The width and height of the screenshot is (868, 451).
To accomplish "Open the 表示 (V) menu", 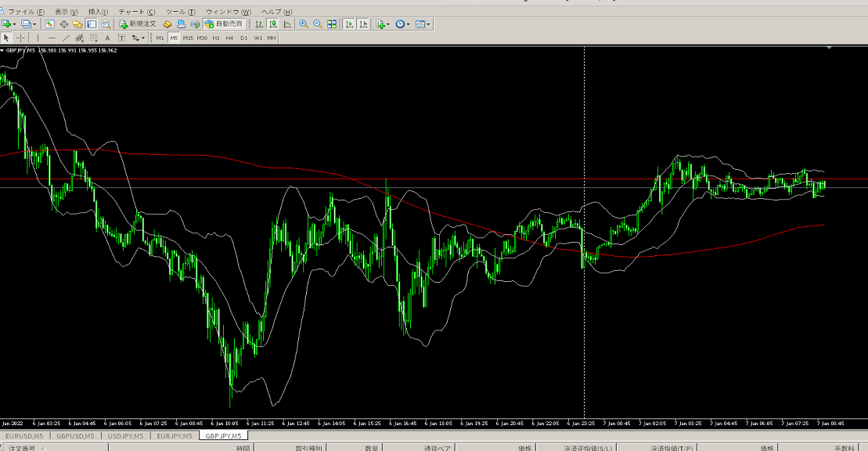I will coord(67,12).
